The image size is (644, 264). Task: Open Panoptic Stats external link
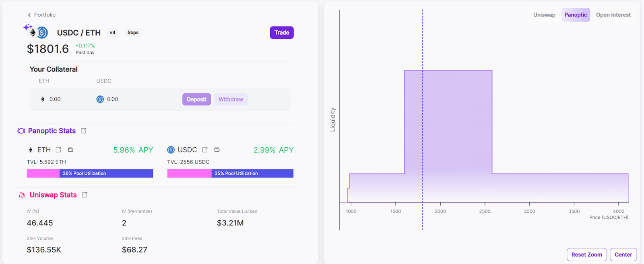(84, 131)
